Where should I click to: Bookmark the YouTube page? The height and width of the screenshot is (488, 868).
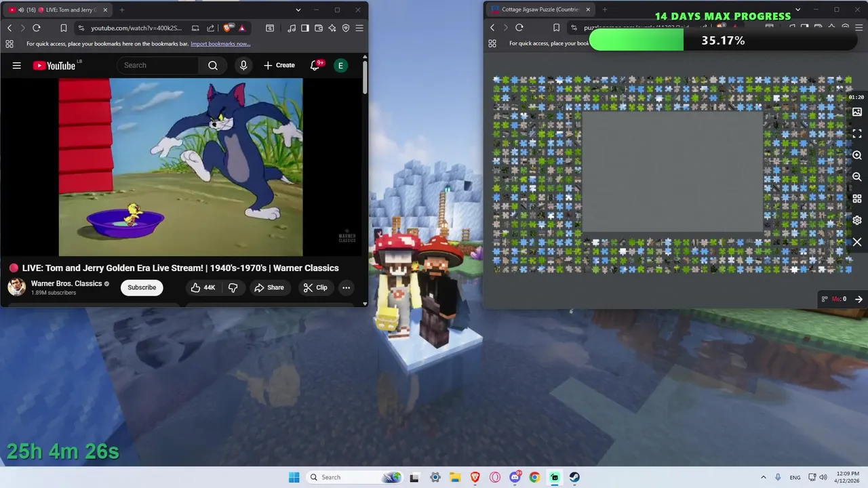[63, 28]
